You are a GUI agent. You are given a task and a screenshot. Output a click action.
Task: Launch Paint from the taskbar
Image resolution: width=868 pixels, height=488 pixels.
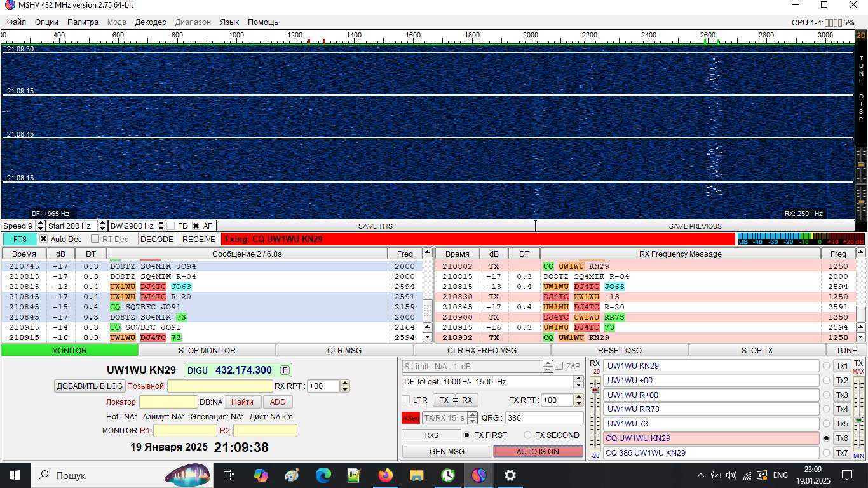point(292,475)
